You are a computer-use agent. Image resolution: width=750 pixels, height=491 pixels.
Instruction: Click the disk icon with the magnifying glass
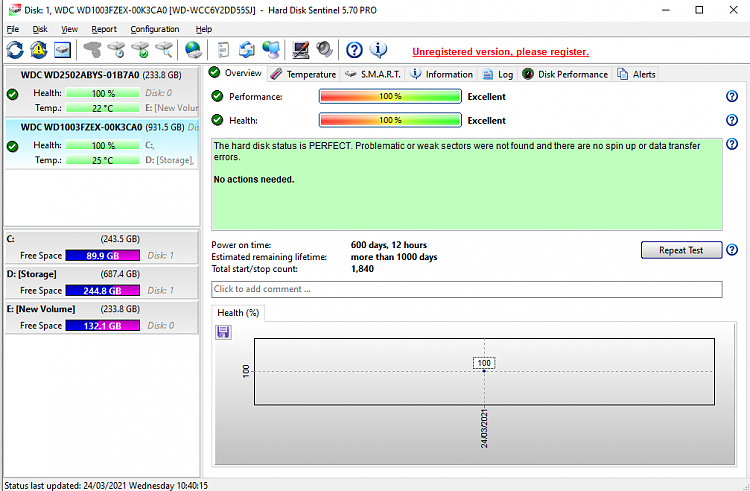(x=163, y=50)
